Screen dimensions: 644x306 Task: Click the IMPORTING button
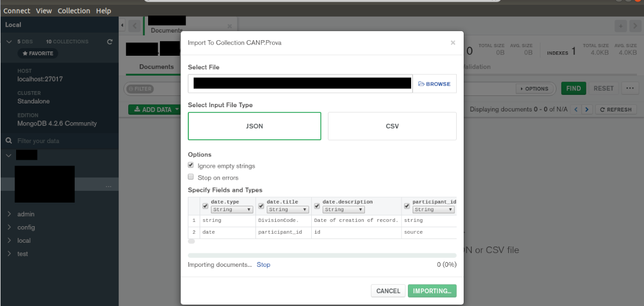(432, 291)
